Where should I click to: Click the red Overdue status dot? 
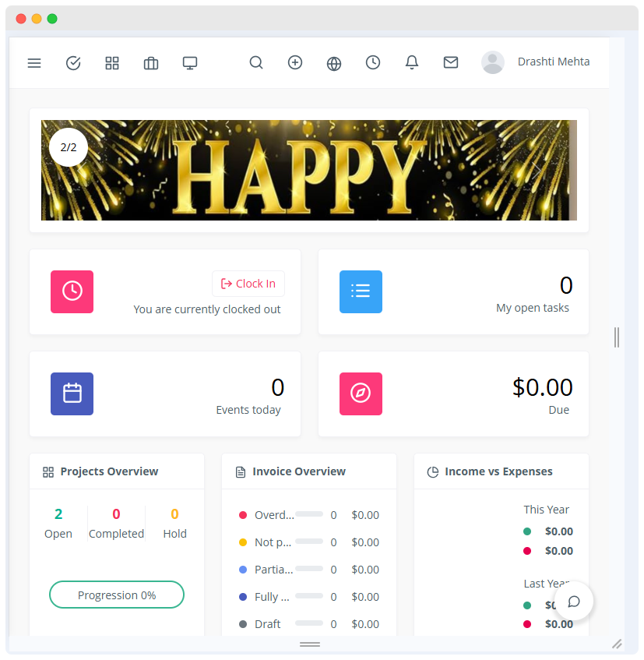243,515
